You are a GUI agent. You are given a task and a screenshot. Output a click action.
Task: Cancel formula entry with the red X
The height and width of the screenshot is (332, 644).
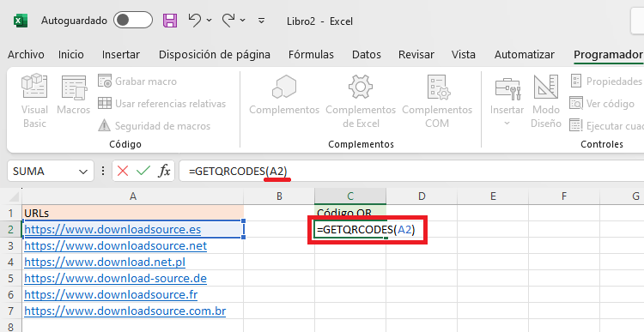coord(123,171)
